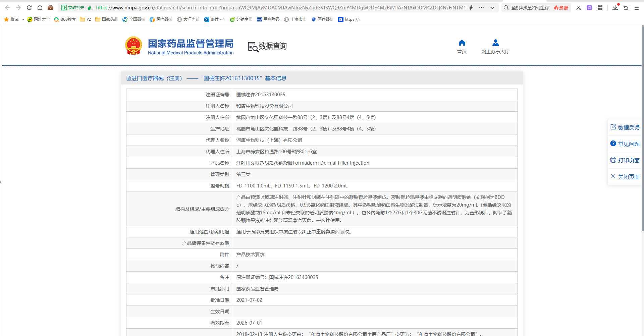Viewport: 644px width, 336px height.
Task: Click the 第三类 management category value
Action: pos(243,174)
